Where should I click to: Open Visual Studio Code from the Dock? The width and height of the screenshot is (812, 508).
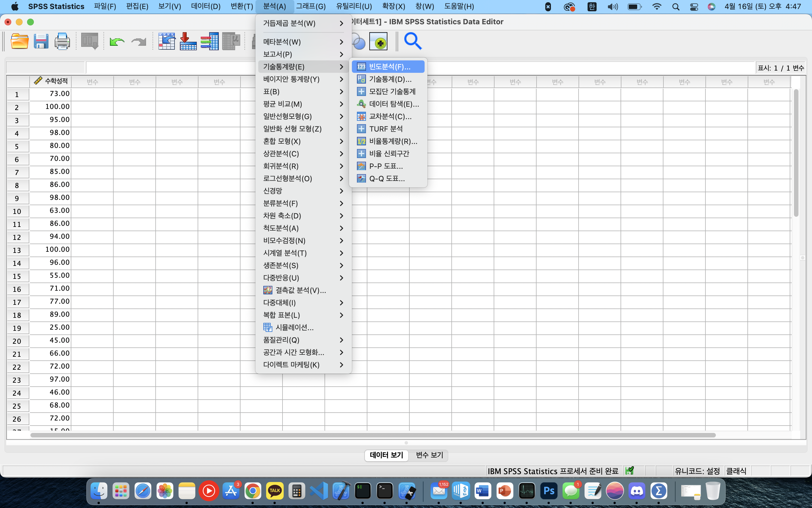(318, 491)
